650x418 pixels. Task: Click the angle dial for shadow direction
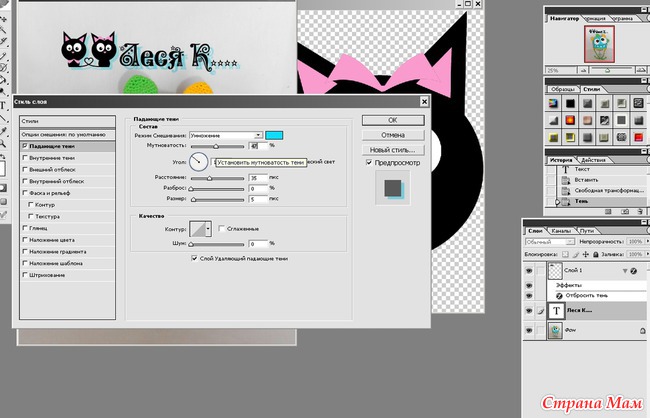tap(198, 161)
